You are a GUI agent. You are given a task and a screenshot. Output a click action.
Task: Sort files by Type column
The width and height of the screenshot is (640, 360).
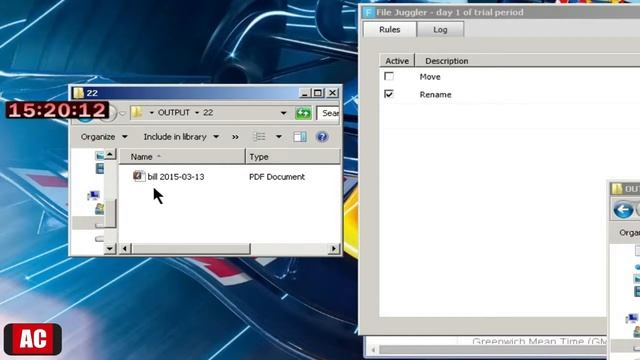(x=293, y=157)
